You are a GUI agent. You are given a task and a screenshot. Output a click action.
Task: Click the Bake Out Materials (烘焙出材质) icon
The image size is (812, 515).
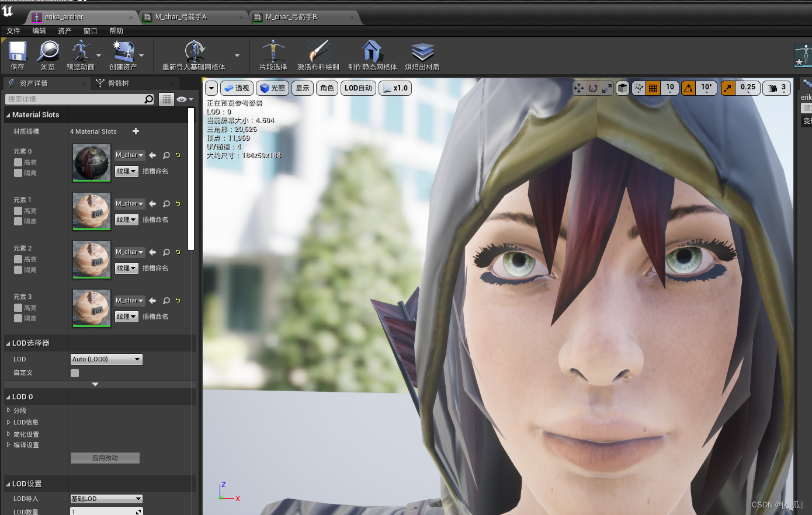(422, 51)
